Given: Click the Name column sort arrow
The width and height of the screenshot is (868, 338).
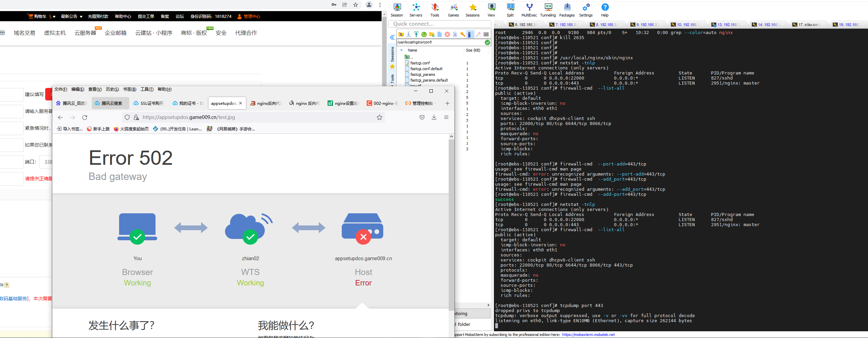Looking at the screenshot, I should click(x=401, y=50).
